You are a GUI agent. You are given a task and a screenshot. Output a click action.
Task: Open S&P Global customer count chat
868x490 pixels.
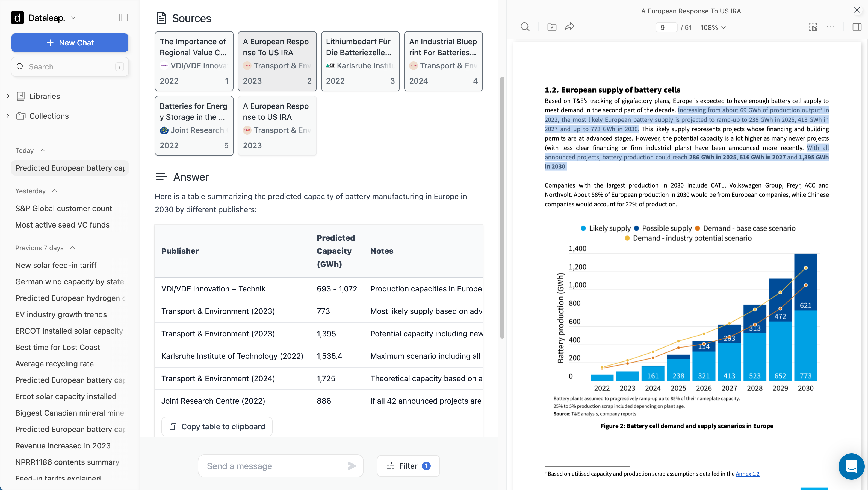[x=63, y=208]
